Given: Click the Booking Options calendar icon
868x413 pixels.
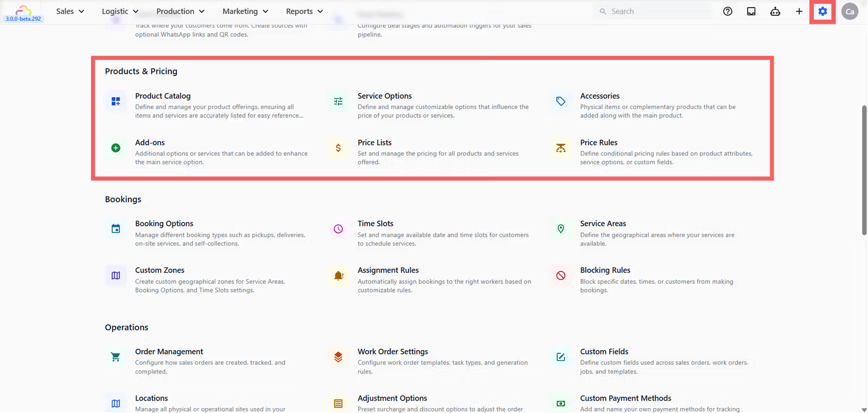Looking at the screenshot, I should point(116,229).
